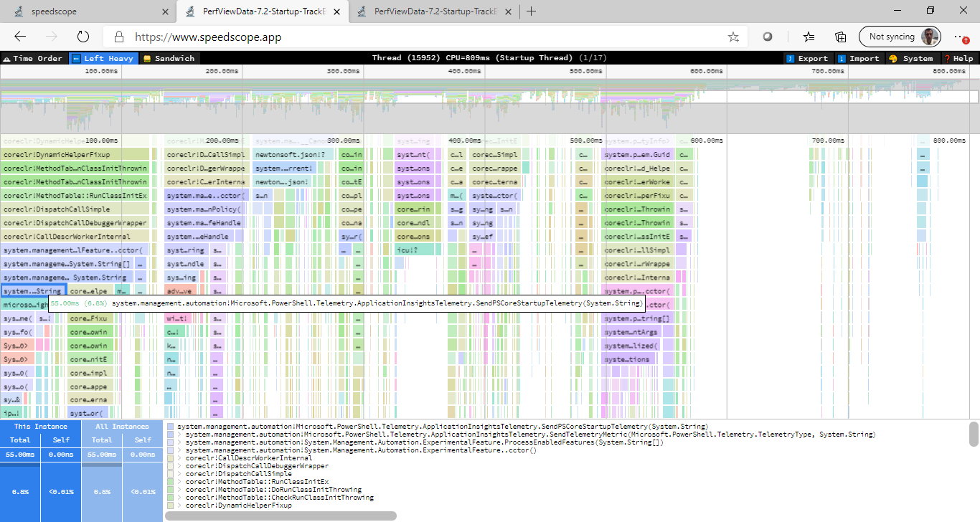Select the system.p…em.Guid frame
Image resolution: width=980 pixels, height=522 pixels.
pos(638,155)
